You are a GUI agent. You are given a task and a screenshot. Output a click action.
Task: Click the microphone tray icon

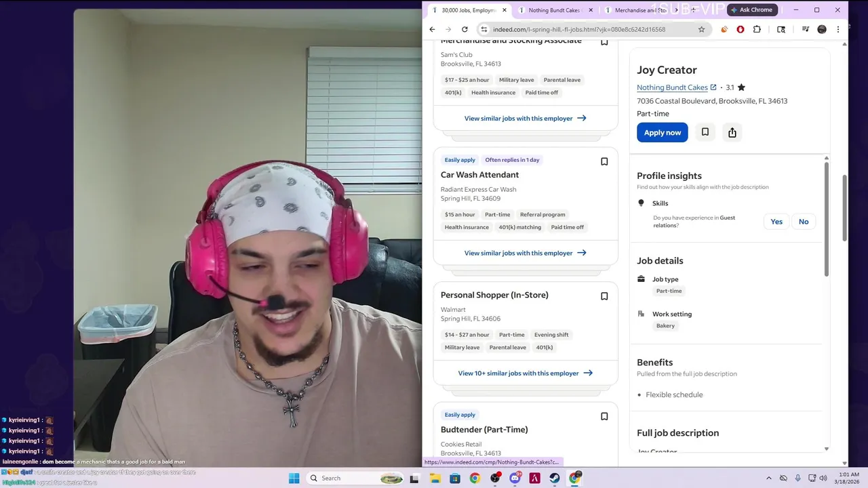797,478
